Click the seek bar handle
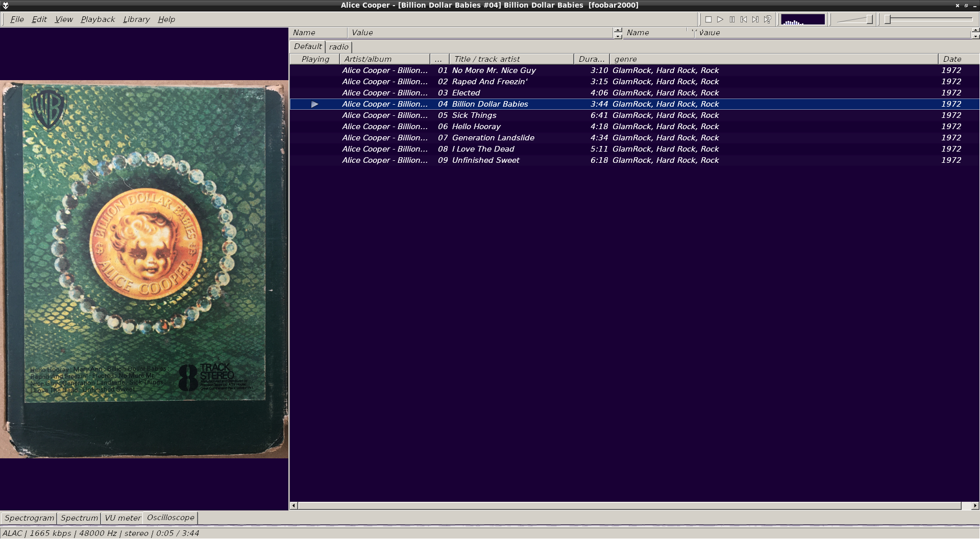Viewport: 980px width, 539px height. pyautogui.click(x=888, y=19)
